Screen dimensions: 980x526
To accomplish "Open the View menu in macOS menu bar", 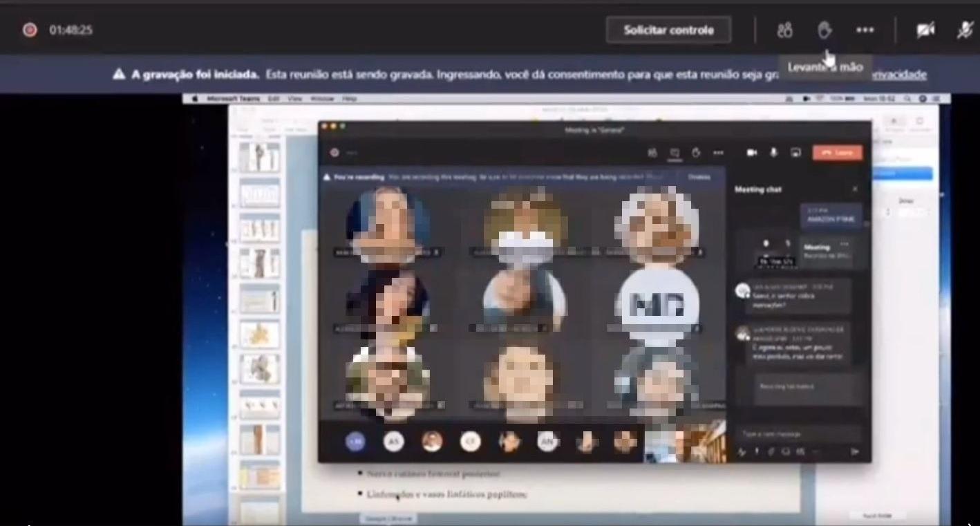I will click(x=295, y=99).
